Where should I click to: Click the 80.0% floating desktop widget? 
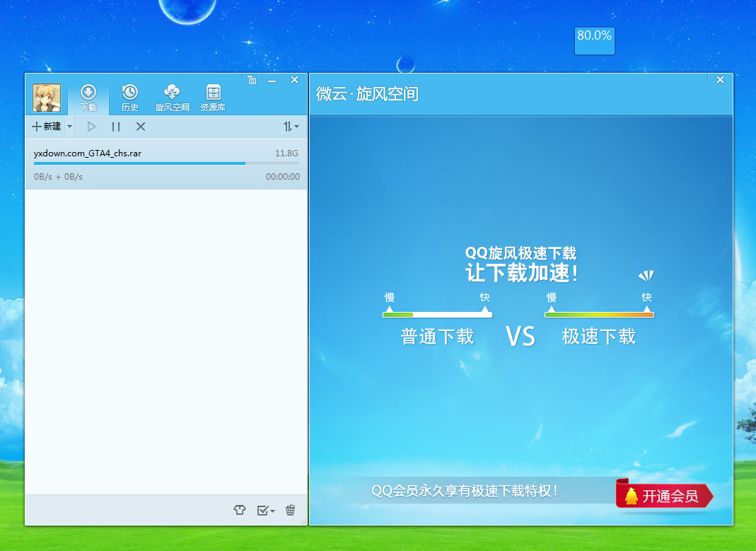(x=595, y=41)
